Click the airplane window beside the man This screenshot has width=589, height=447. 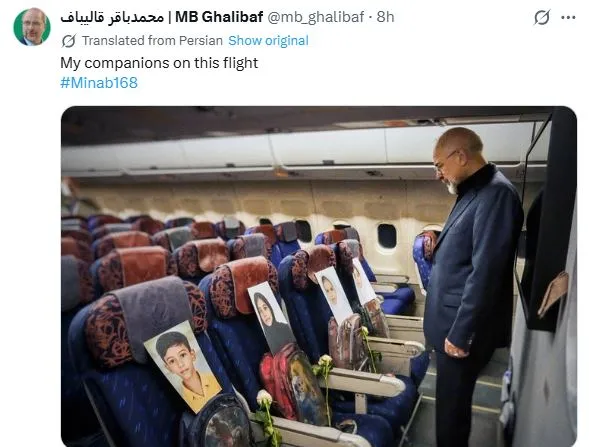tap(387, 236)
